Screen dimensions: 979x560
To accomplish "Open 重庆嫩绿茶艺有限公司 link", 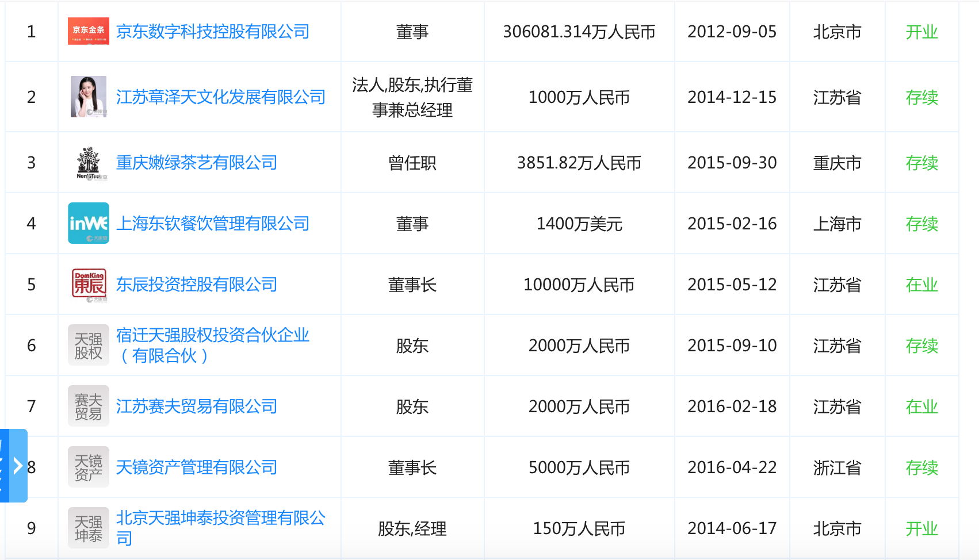I will click(197, 163).
